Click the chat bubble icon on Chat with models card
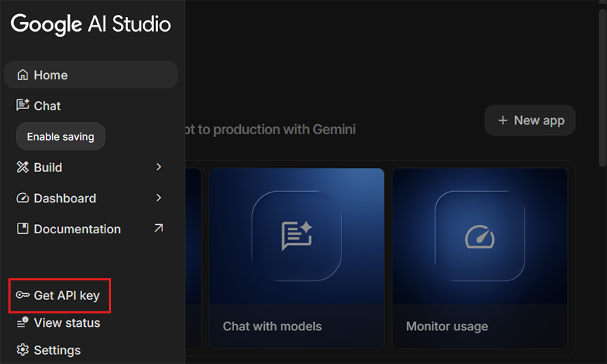607x364 pixels. (296, 236)
